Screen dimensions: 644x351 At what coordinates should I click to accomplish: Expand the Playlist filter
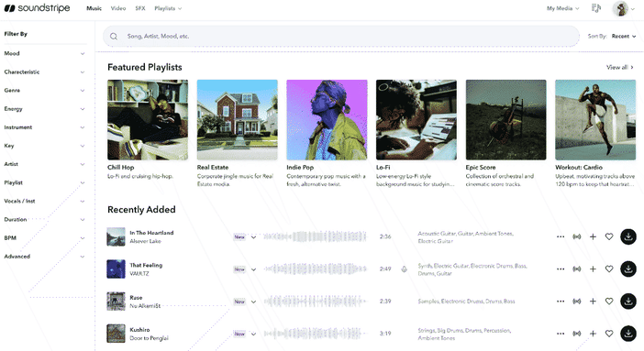coord(44,182)
